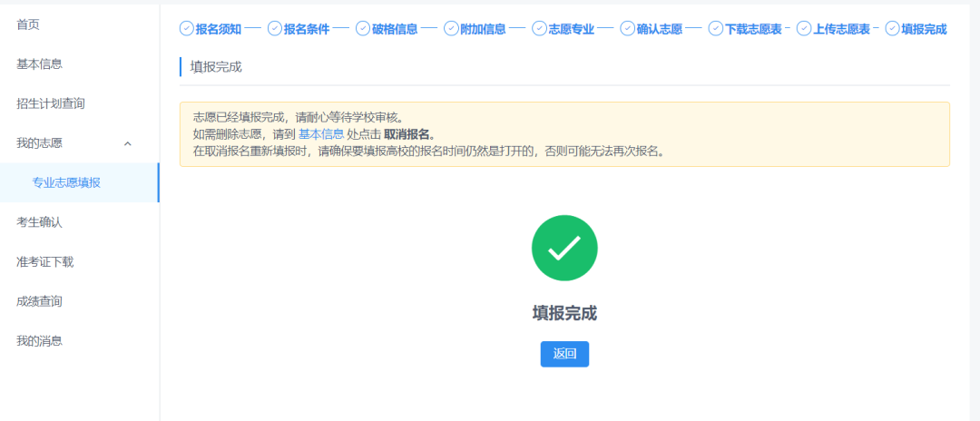Click the 上传志愿表 step check icon
Viewport: 980px width, 421px height.
pos(803,29)
